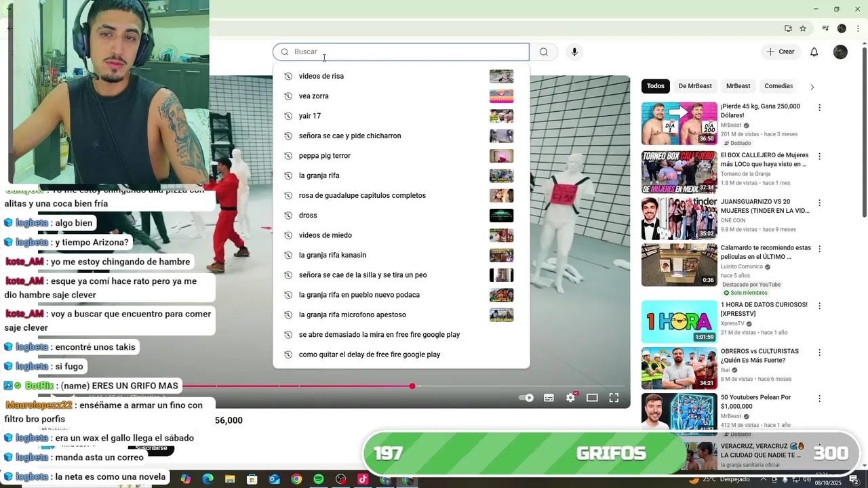868x488 pixels.
Task: Click the history icon beside 'dross'
Action: pyautogui.click(x=288, y=216)
